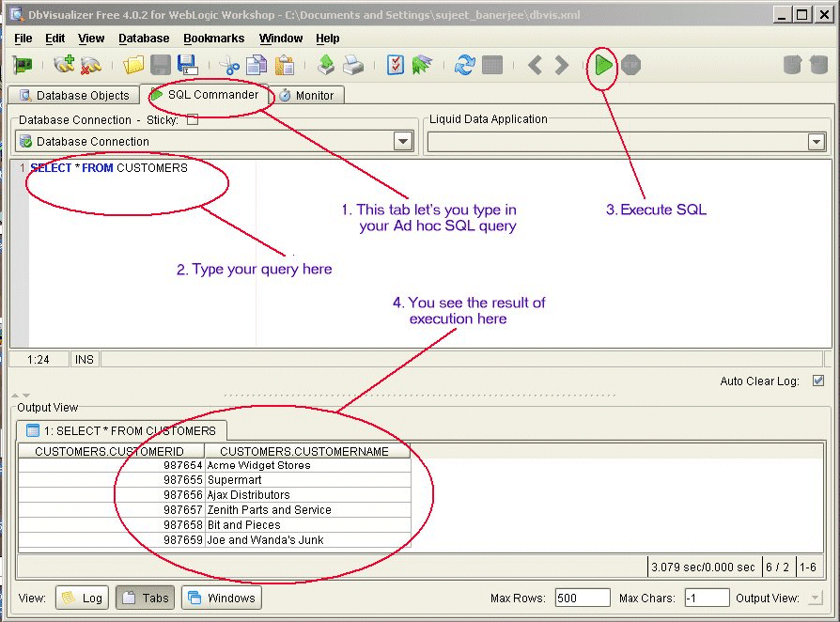Select the customer ID cell 987659
This screenshot has height=622, width=840.
(112, 540)
